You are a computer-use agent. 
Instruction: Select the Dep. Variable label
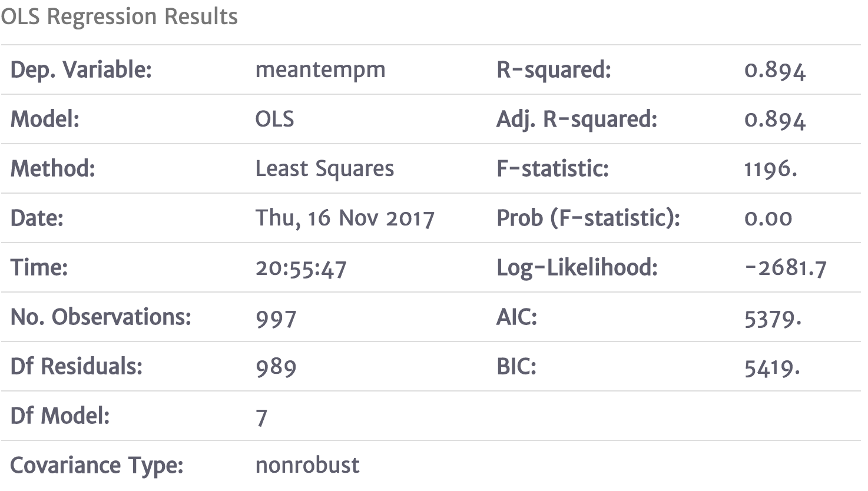tap(81, 70)
